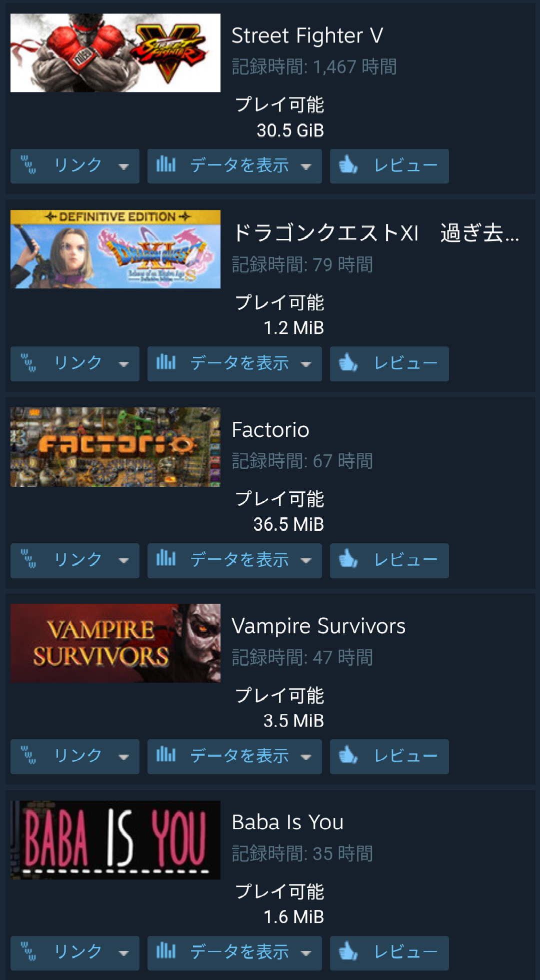This screenshot has width=540, height=980.
Task: Click the bar chart icon under Vampire Survivors
Action: (166, 754)
